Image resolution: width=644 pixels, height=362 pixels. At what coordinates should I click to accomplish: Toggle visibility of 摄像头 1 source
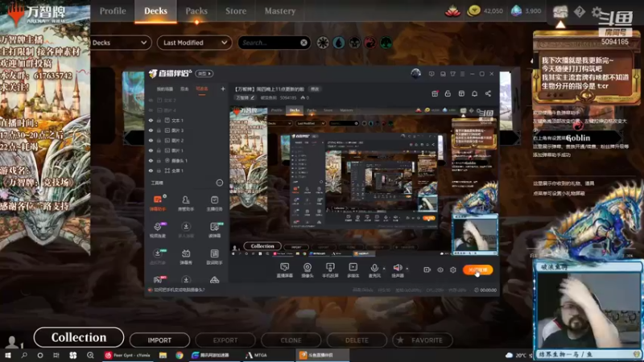pos(151,161)
